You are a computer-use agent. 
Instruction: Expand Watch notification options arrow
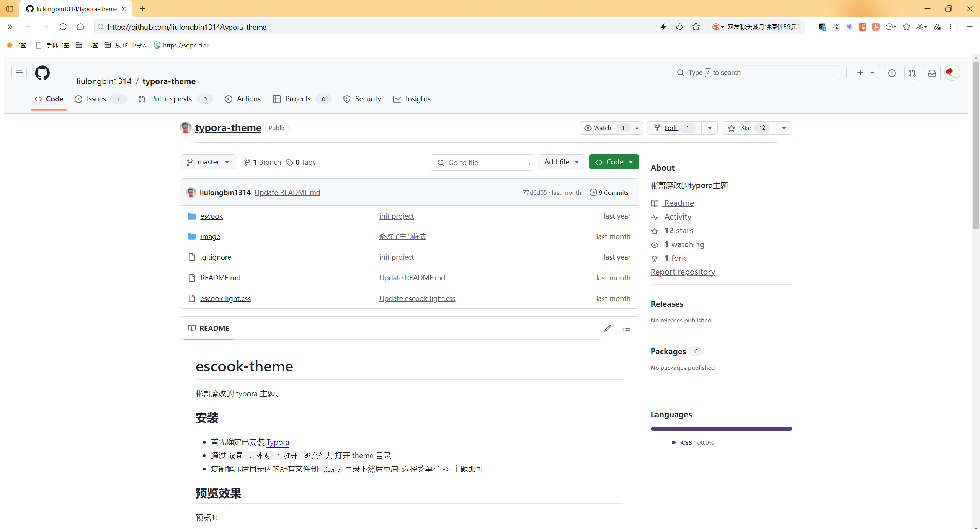(x=637, y=128)
